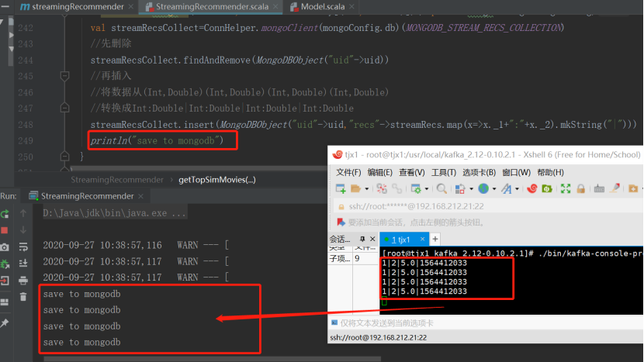Image resolution: width=644 pixels, height=362 pixels.
Task: Close the '1 tjx1' tab in Xshell
Action: (x=422, y=239)
